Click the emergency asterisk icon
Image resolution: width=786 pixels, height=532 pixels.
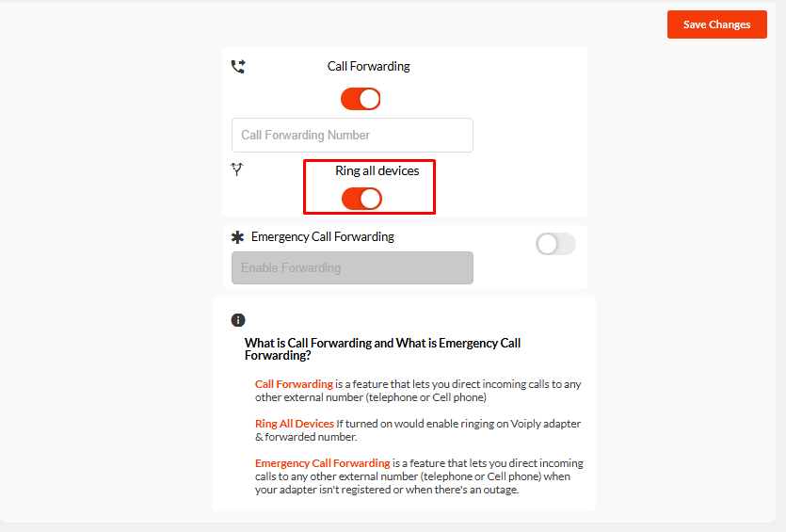click(x=237, y=237)
